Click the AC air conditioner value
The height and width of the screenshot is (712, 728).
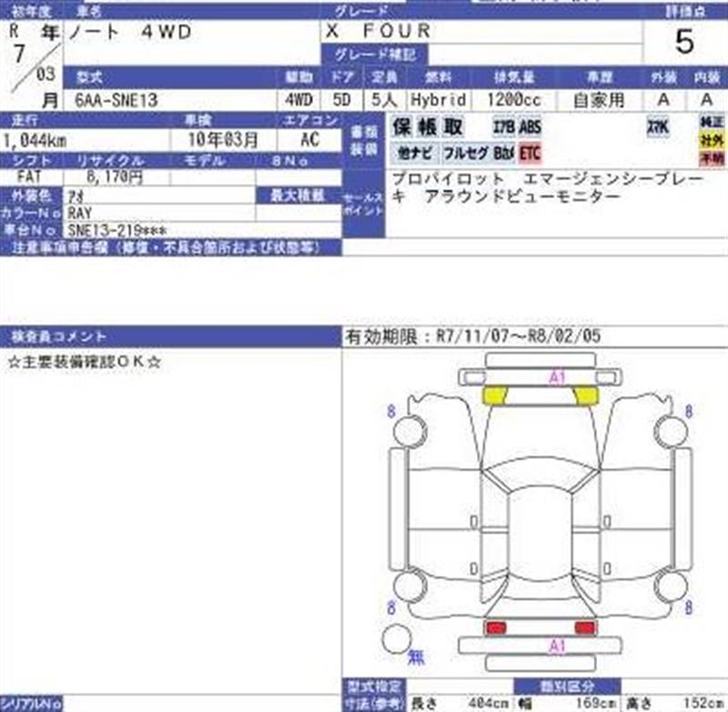(x=309, y=139)
